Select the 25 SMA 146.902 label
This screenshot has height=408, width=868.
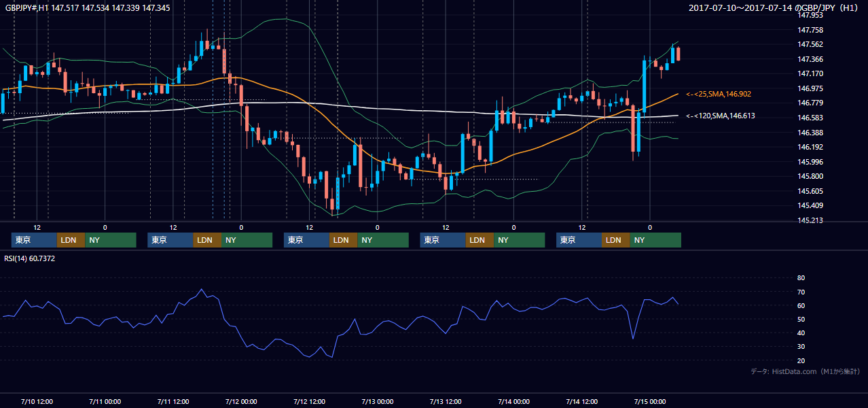pos(719,94)
